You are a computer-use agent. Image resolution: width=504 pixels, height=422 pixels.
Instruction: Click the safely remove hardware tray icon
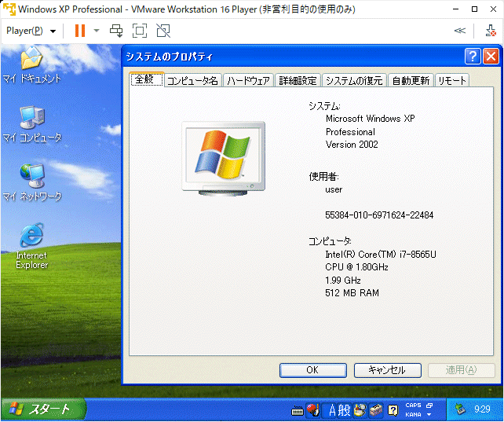460,409
